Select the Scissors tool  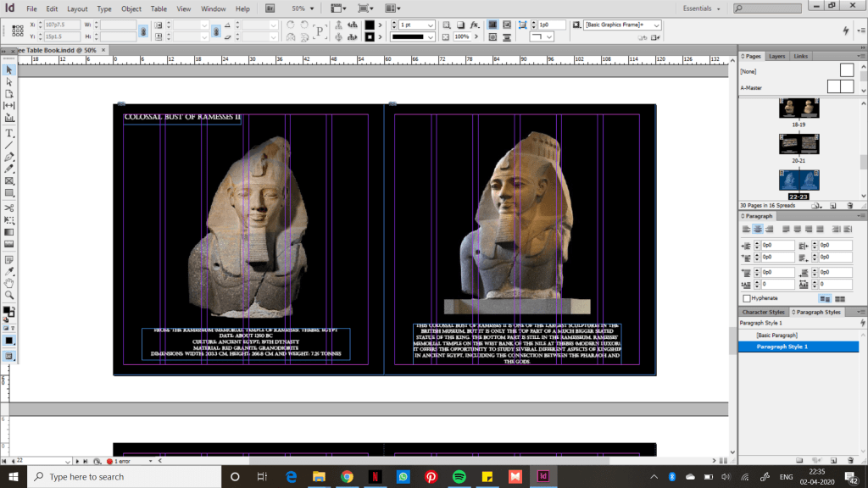pyautogui.click(x=9, y=208)
